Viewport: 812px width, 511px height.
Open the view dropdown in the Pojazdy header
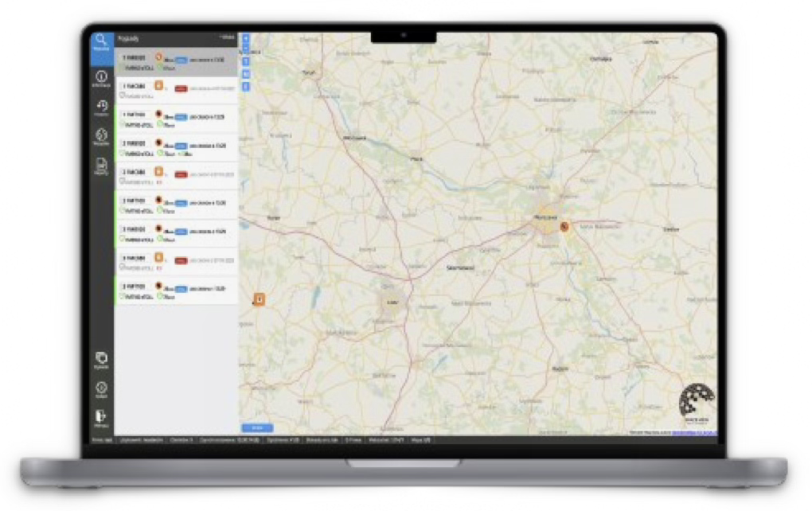point(225,37)
